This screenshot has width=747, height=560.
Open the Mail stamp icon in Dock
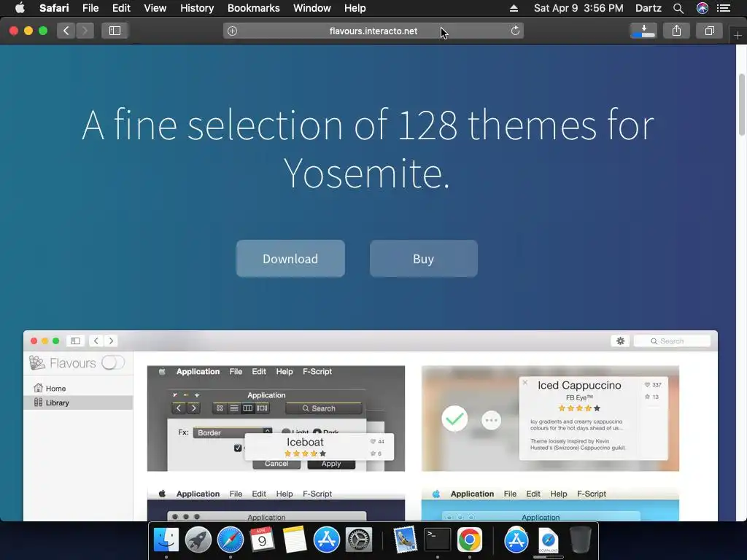point(406,540)
